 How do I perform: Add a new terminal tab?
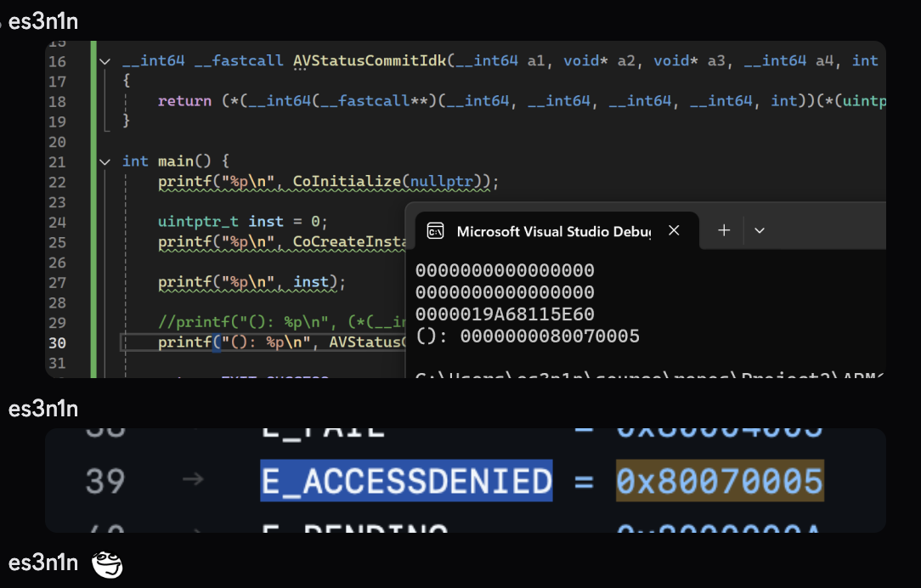click(x=724, y=230)
